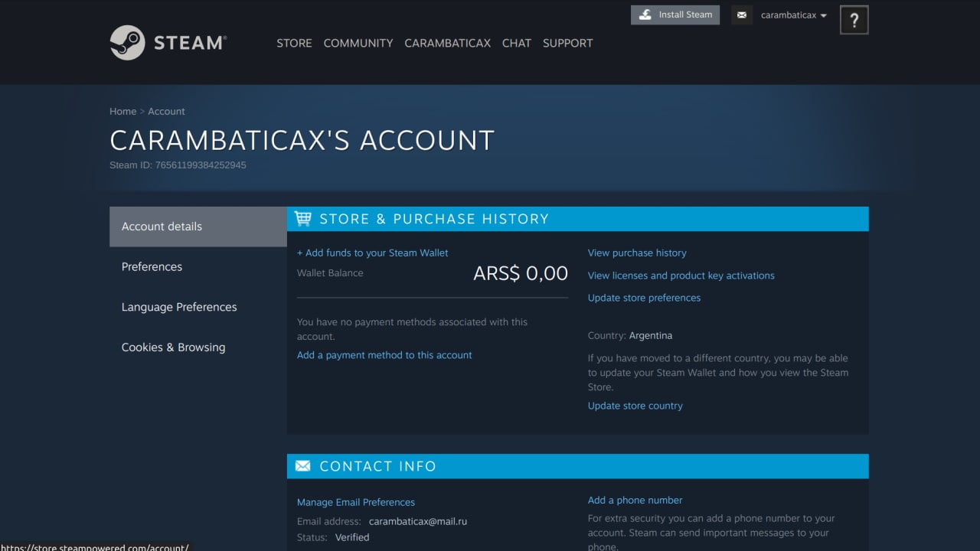Click Update store country link
980x551 pixels.
pyautogui.click(x=635, y=406)
